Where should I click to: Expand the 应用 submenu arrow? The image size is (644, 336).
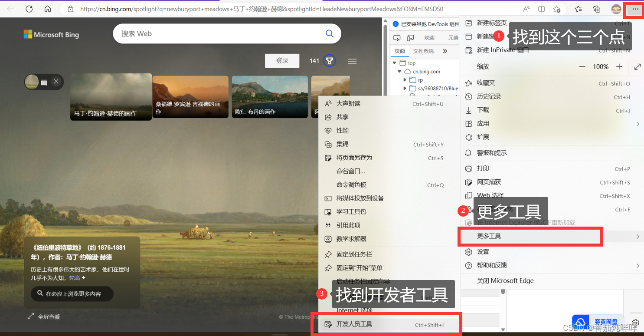[638, 124]
